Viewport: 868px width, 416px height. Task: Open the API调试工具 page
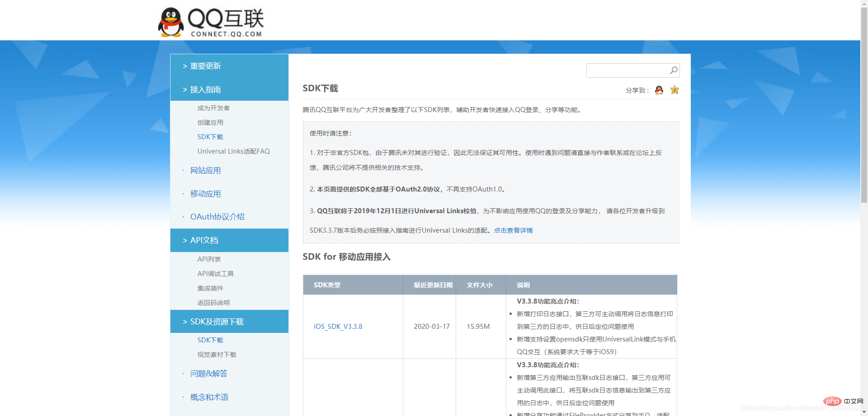click(x=216, y=273)
